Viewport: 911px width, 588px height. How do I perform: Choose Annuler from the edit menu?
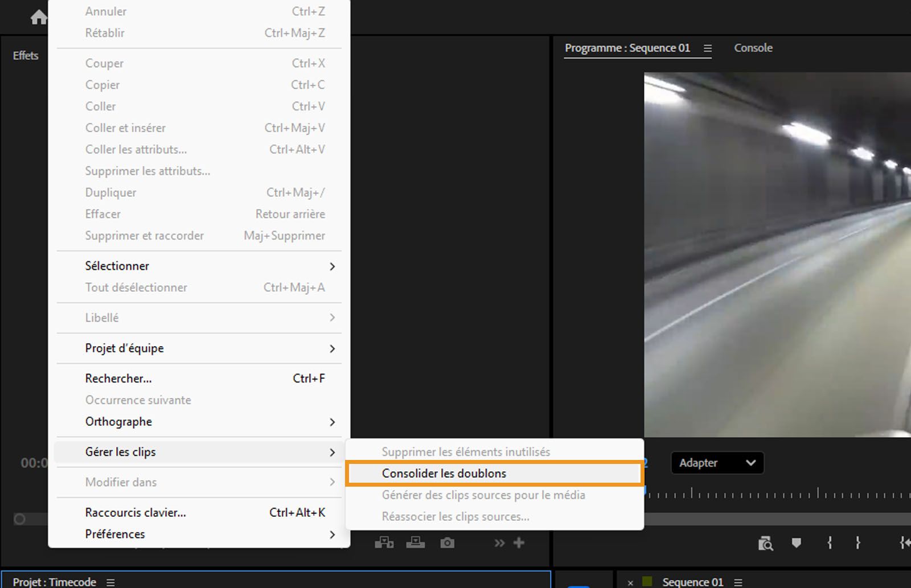pos(199,11)
